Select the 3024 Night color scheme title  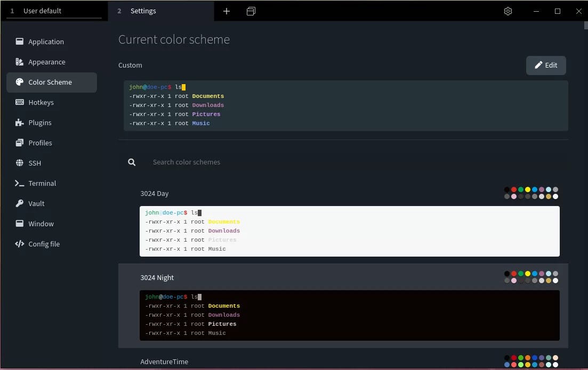pos(157,277)
